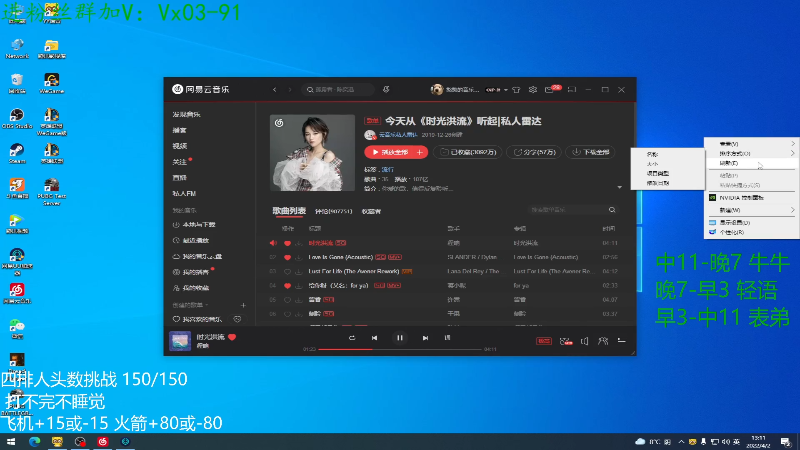Open the notification center in the taskbar
Image resolution: width=800 pixels, height=450 pixels.
pyautogui.click(x=786, y=442)
